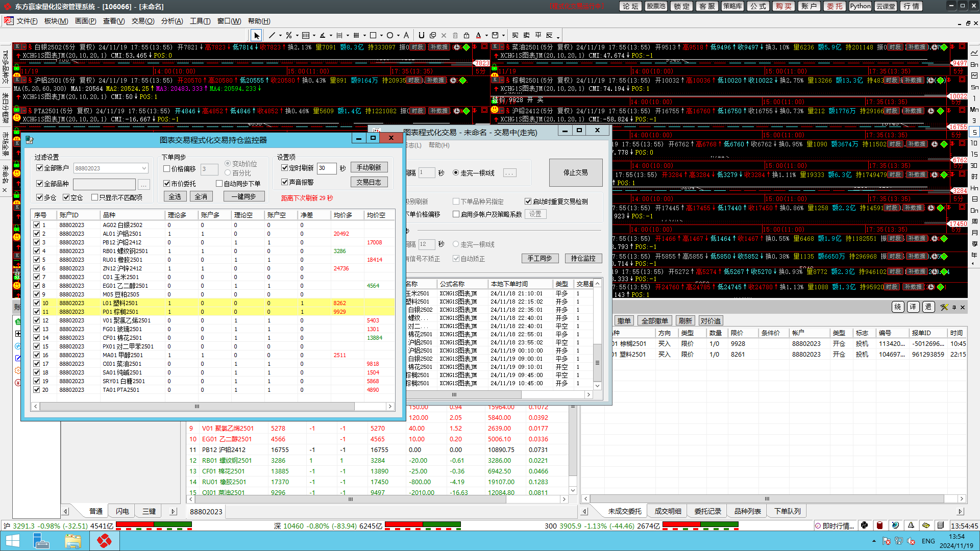980x551 pixels.
Task: Click the trash delete-drawing icon
Action: pos(455,35)
